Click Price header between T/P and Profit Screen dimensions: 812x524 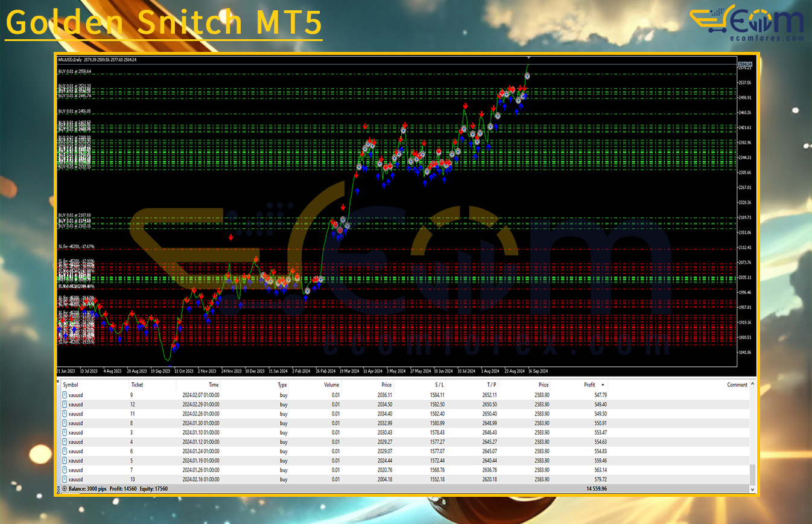tap(544, 385)
